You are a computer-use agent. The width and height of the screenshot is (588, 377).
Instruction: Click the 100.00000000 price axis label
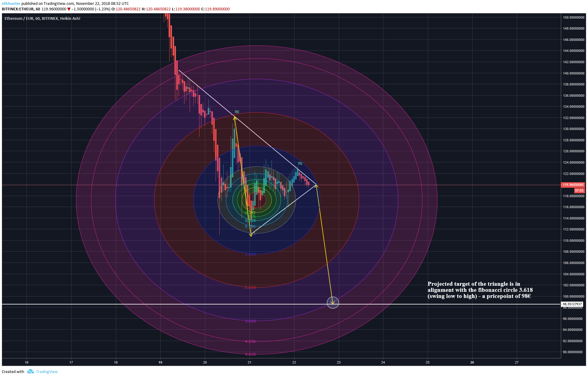coord(573,296)
